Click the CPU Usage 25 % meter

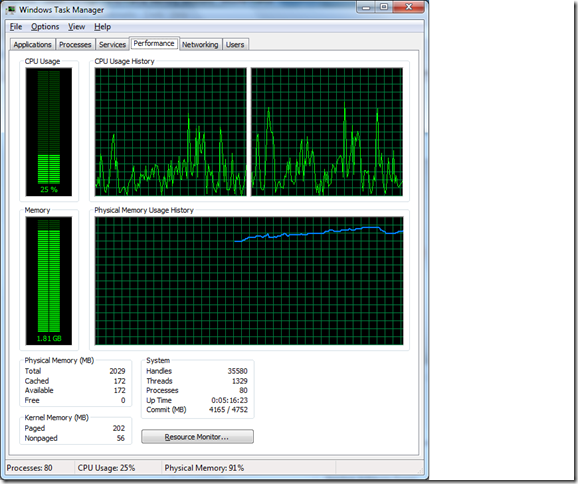(x=49, y=132)
